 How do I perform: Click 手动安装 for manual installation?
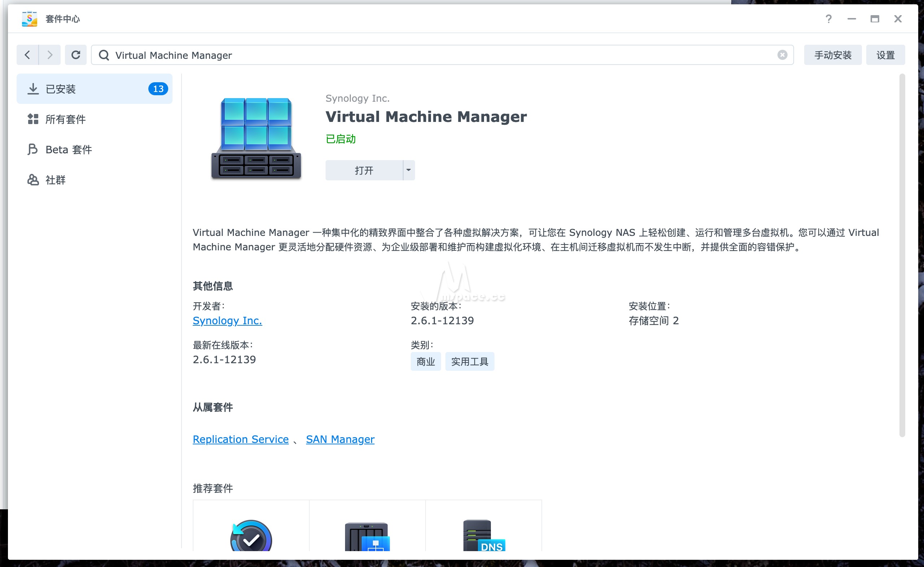(x=832, y=55)
